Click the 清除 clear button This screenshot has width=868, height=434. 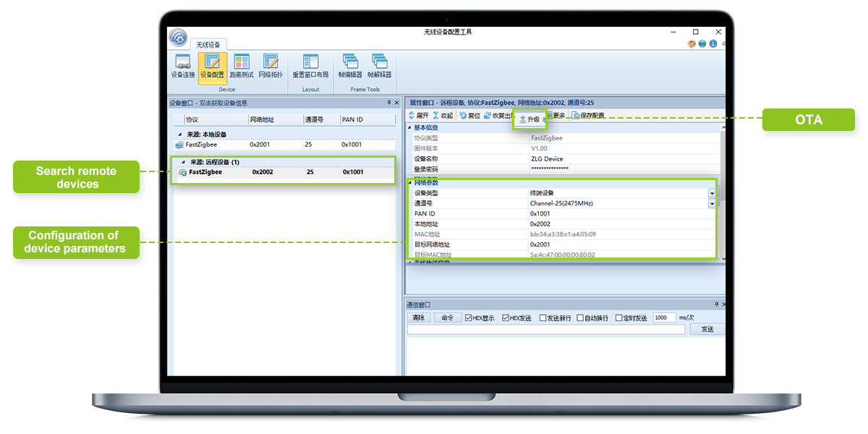coord(419,318)
